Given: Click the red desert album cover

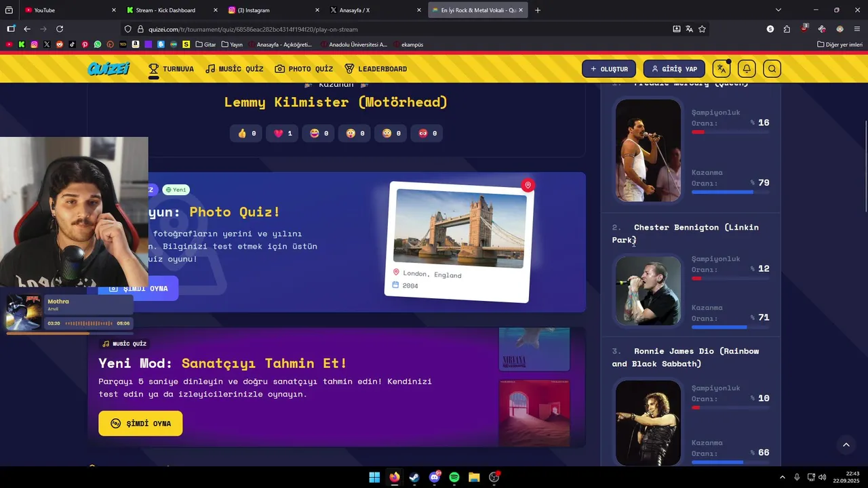Looking at the screenshot, I should pos(534,412).
